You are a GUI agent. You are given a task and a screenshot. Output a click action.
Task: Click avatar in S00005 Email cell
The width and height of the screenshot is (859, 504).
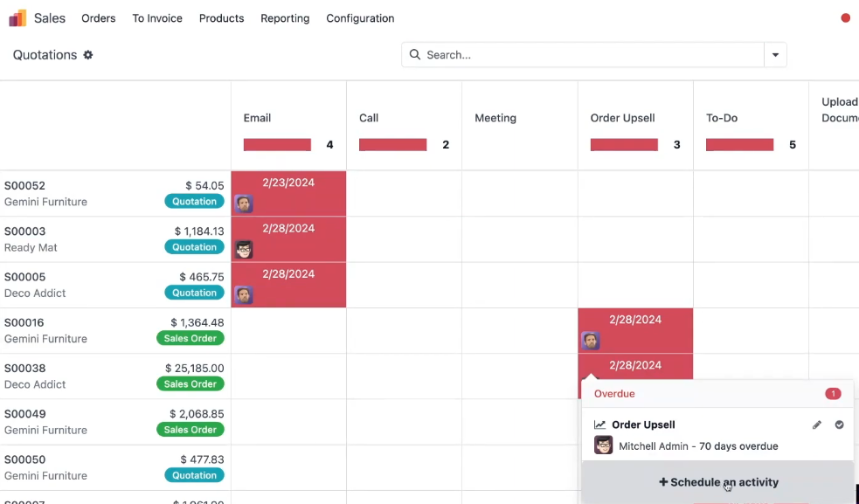point(244,294)
